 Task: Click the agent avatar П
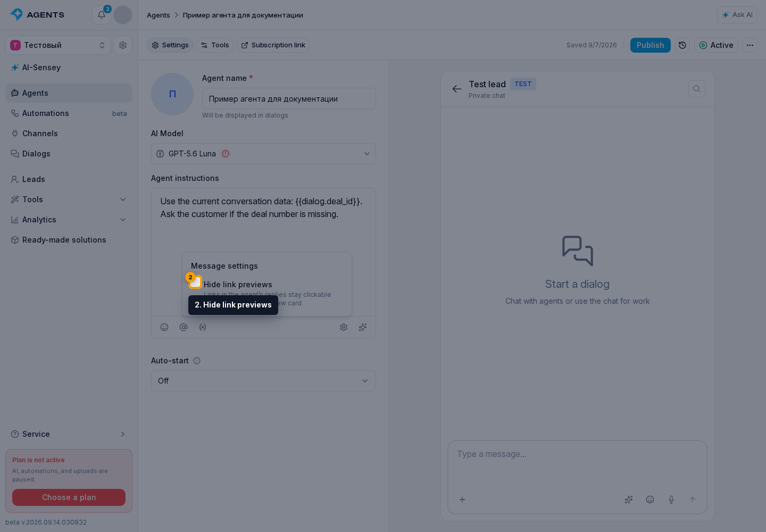[172, 94]
